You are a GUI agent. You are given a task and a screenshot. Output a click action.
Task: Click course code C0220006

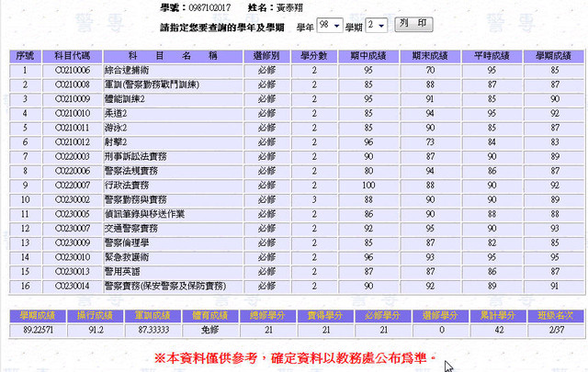pyautogui.click(x=73, y=171)
